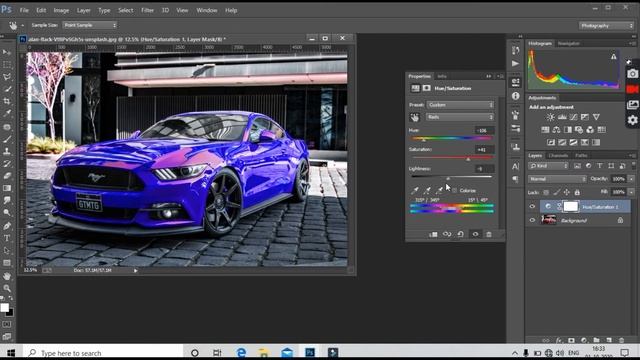Viewport: 640px width, 360px height.
Task: Add Brightness/Contrast adjustment sun icon
Action: pyautogui.click(x=550, y=117)
